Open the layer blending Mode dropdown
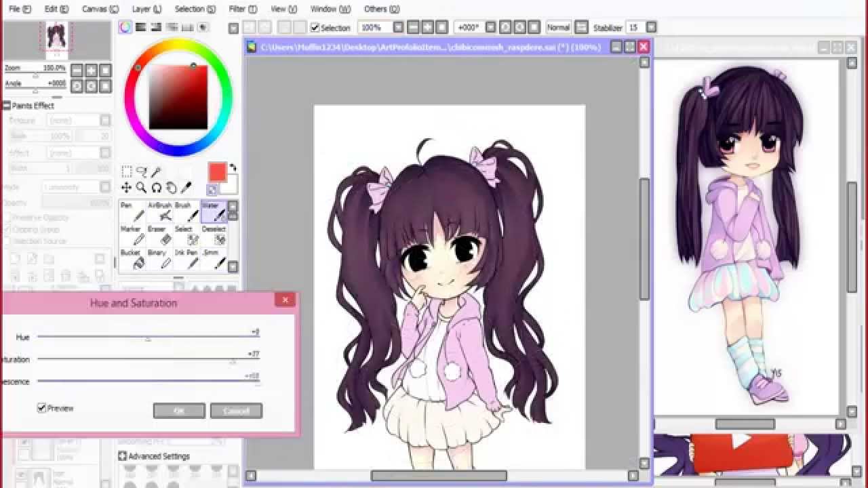 click(x=105, y=187)
